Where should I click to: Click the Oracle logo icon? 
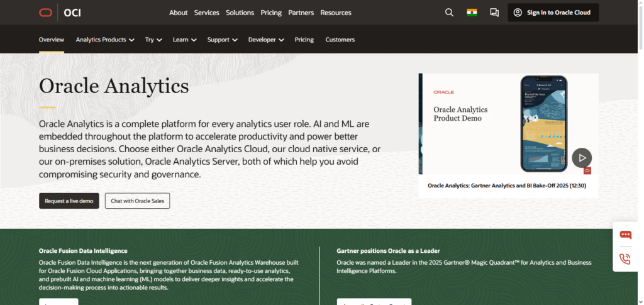point(45,13)
